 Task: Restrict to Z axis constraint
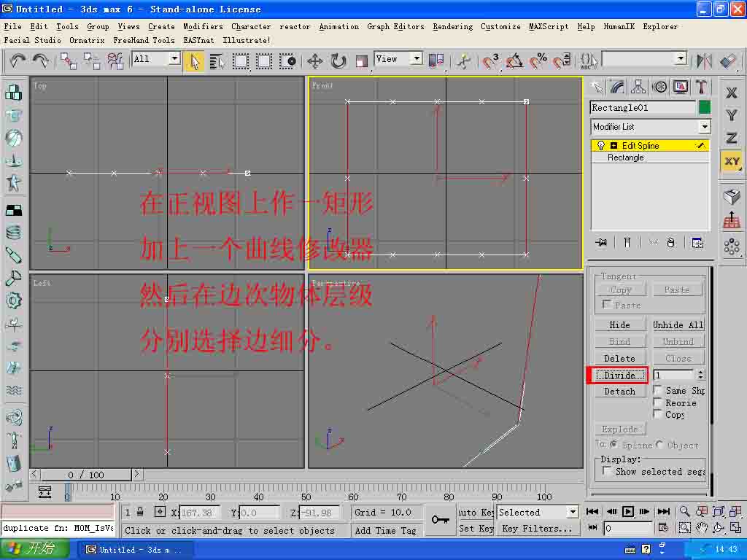732,138
